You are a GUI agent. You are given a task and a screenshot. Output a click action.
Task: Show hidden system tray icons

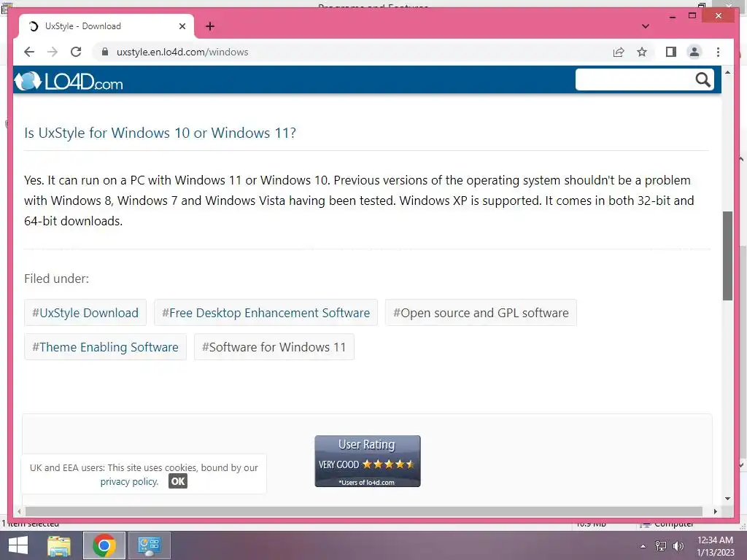pyautogui.click(x=643, y=546)
